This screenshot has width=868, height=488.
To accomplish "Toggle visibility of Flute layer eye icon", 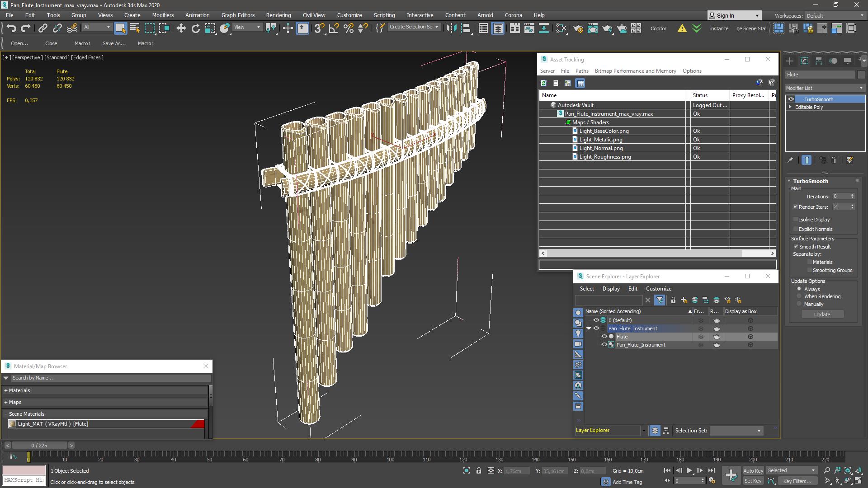I will click(x=604, y=336).
